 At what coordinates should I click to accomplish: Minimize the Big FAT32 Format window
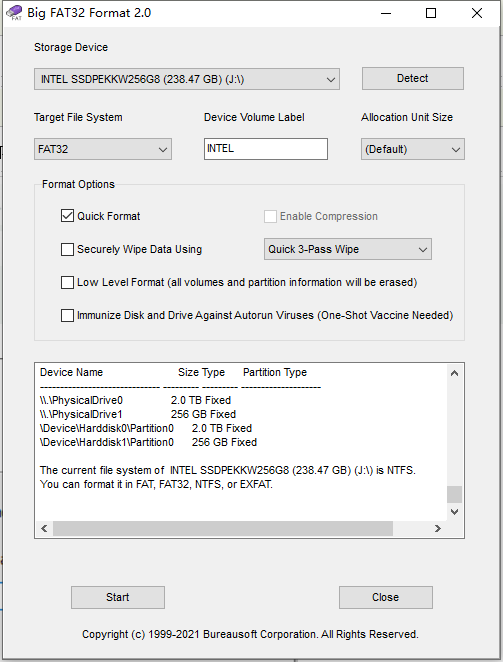[386, 13]
